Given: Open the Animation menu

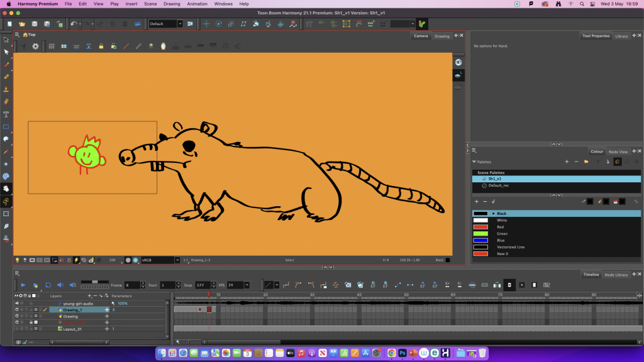Looking at the screenshot, I should 197,4.
